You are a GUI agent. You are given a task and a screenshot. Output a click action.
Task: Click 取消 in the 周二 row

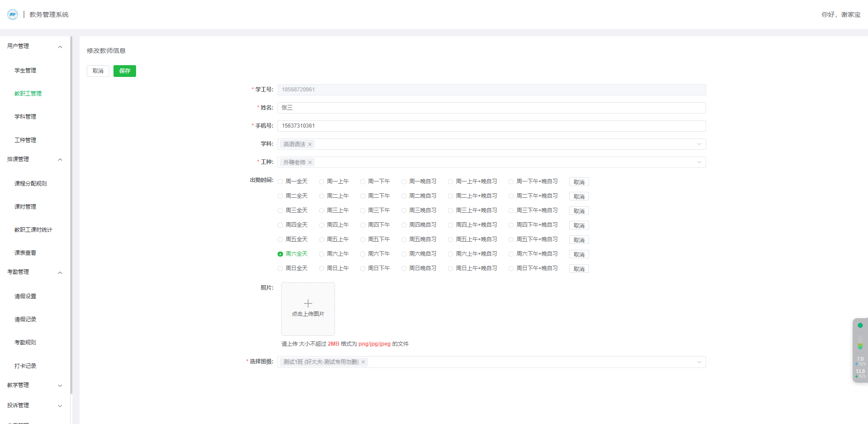[x=579, y=196]
